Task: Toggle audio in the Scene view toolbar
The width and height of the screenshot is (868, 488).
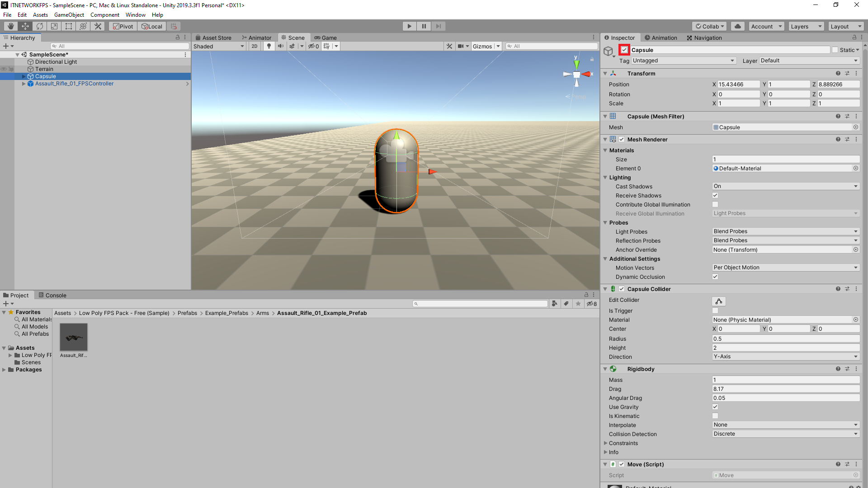Action: (281, 46)
